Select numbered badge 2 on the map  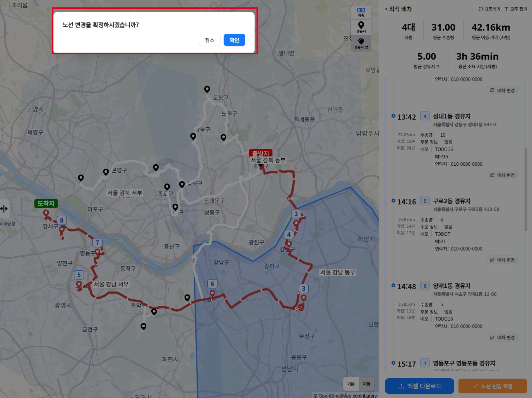pyautogui.click(x=296, y=214)
